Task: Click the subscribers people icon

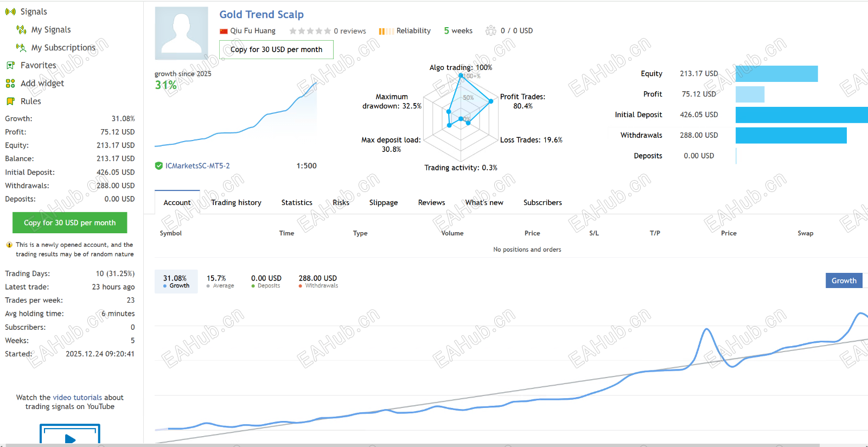Action: click(491, 30)
